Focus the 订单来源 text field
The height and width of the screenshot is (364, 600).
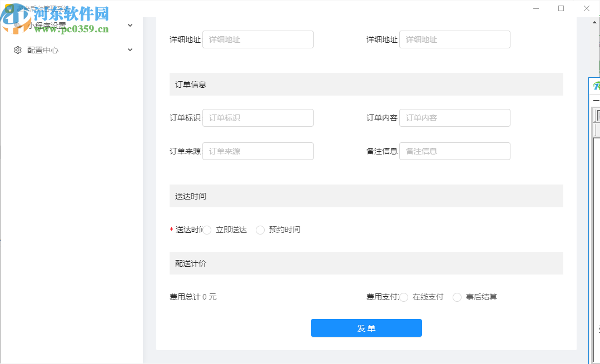point(257,151)
